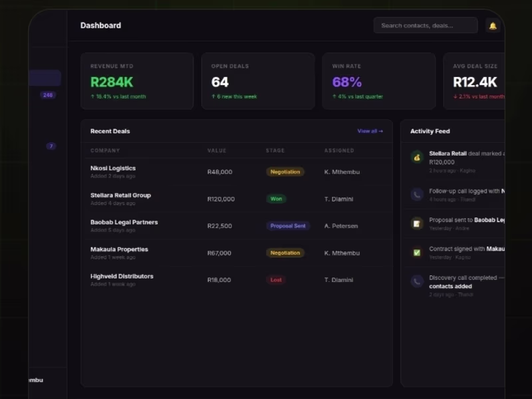The image size is (532, 399).
Task: Click K. Mthembu in Nkosi Logistics row
Action: pyautogui.click(x=342, y=172)
